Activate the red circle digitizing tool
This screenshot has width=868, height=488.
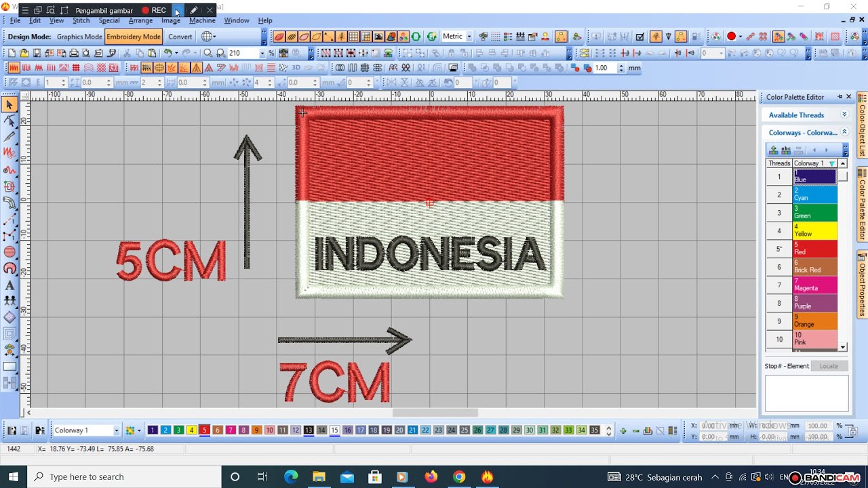click(9, 252)
